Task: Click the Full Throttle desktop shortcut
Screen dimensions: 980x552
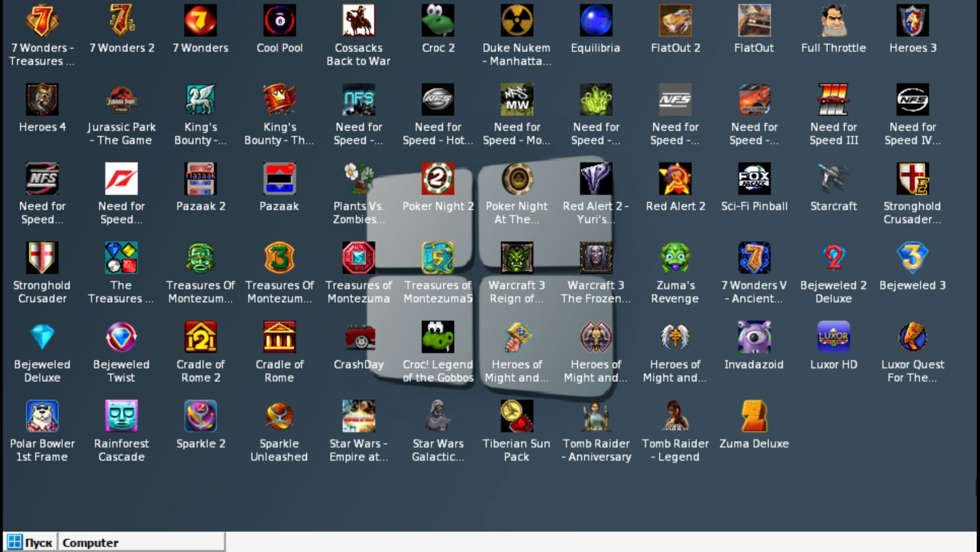Action: coord(833,21)
